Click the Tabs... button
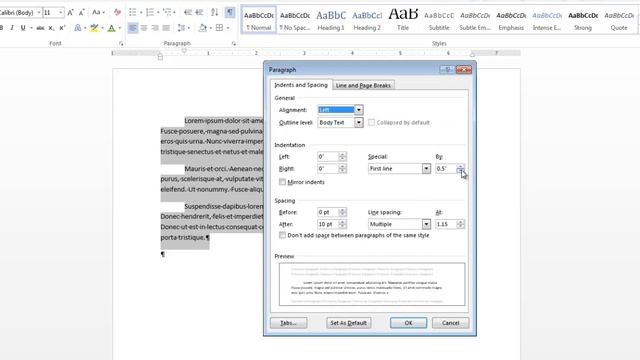640x360 pixels. pos(288,323)
